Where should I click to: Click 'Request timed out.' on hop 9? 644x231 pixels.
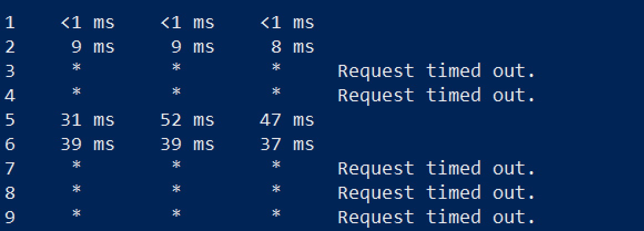[x=437, y=218]
